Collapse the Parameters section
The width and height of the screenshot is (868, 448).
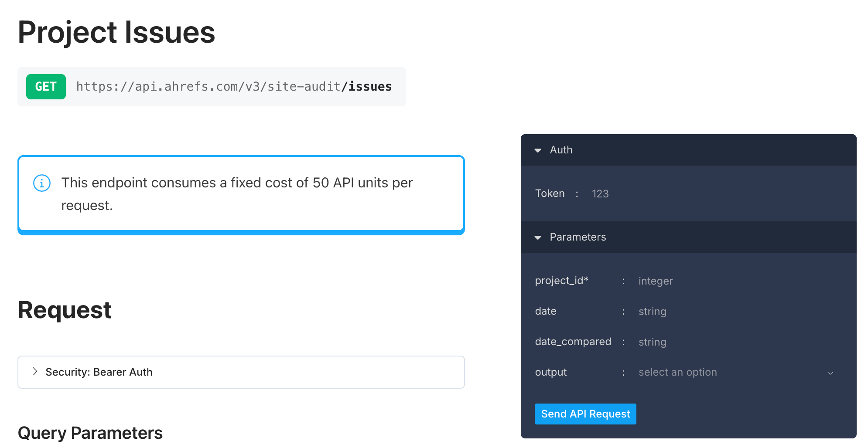point(537,238)
